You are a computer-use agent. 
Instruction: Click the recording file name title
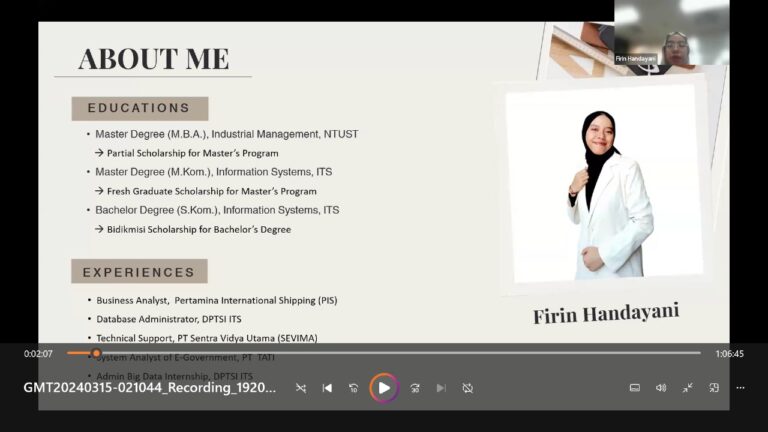[150, 388]
